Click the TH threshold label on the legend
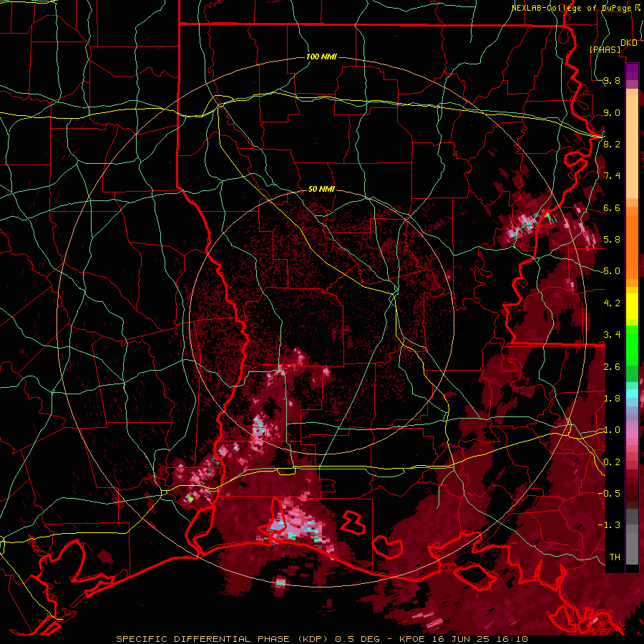Screen dimensions: 644x644 pos(615,557)
